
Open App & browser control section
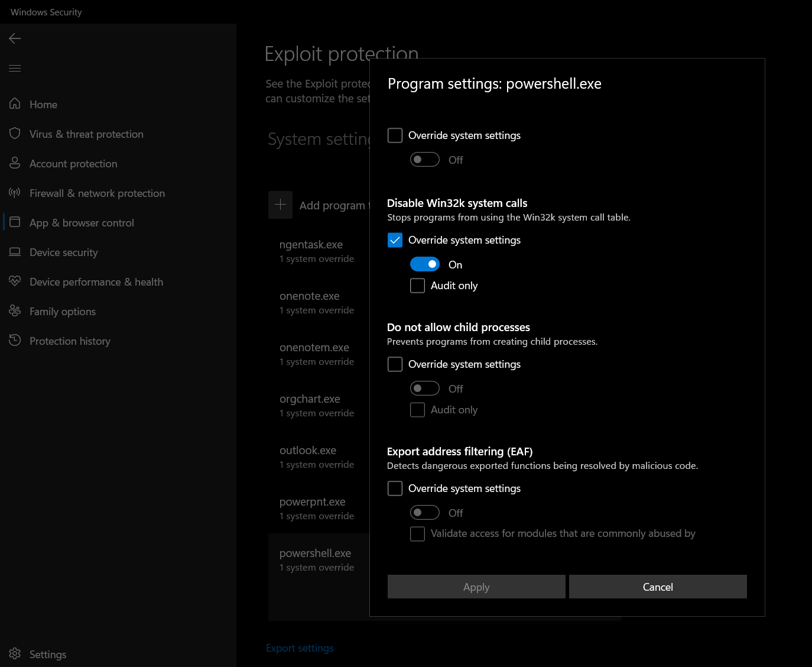82,223
